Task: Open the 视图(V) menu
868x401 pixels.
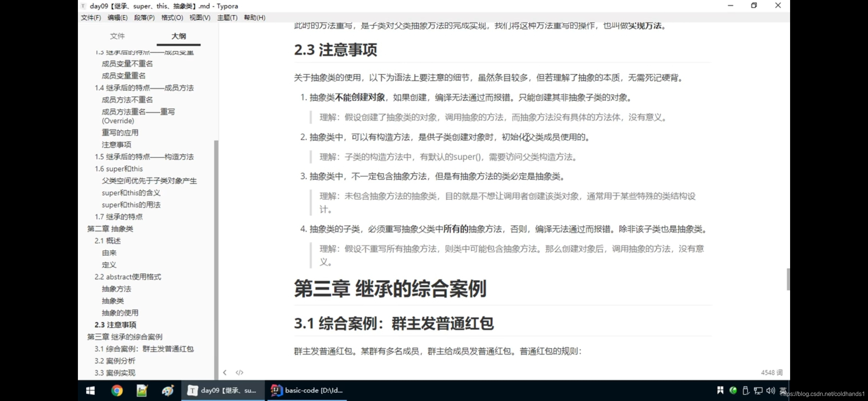Action: coord(200,17)
